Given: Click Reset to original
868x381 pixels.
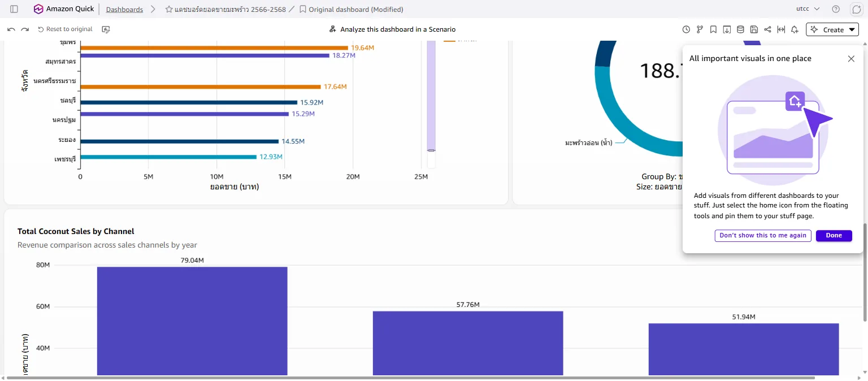Looking at the screenshot, I should pyautogui.click(x=65, y=29).
